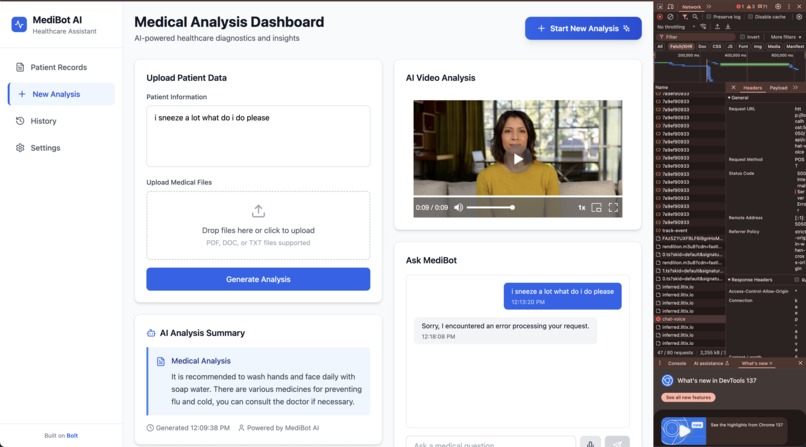Expand more request detail tabs
The height and width of the screenshot is (447, 806).
795,88
